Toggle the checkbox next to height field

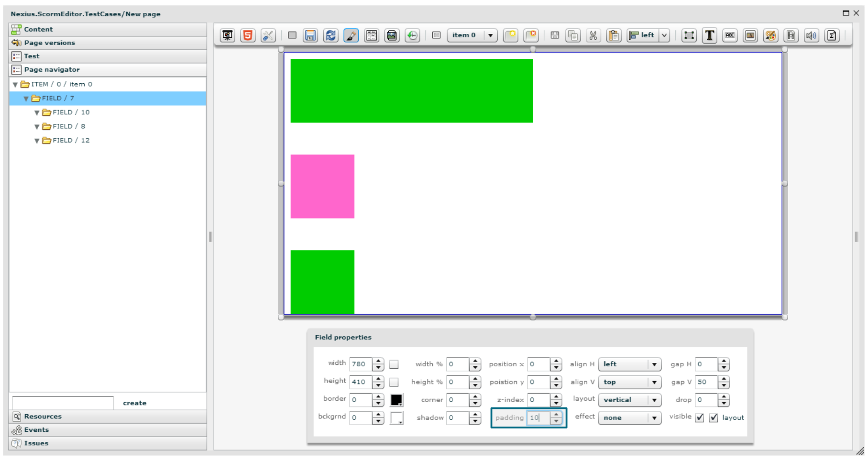(394, 382)
